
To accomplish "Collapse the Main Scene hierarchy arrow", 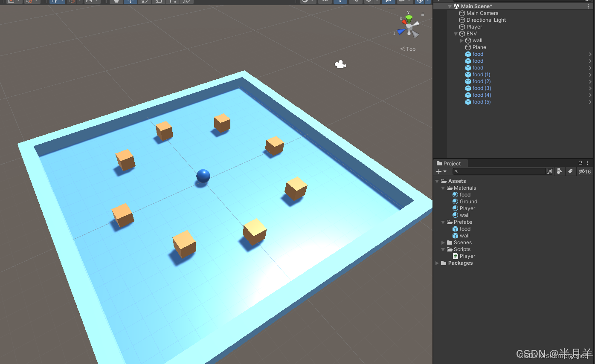I will (450, 6).
